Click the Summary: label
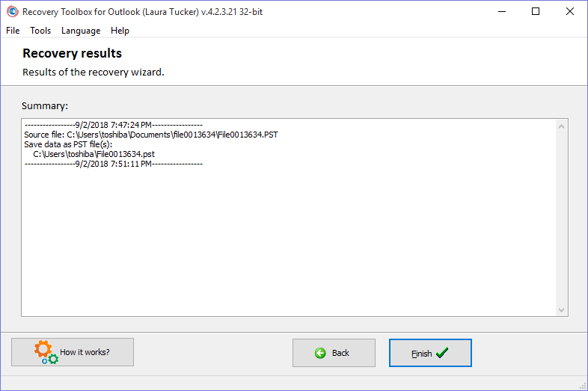This screenshot has height=391, width=588. pyautogui.click(x=45, y=105)
